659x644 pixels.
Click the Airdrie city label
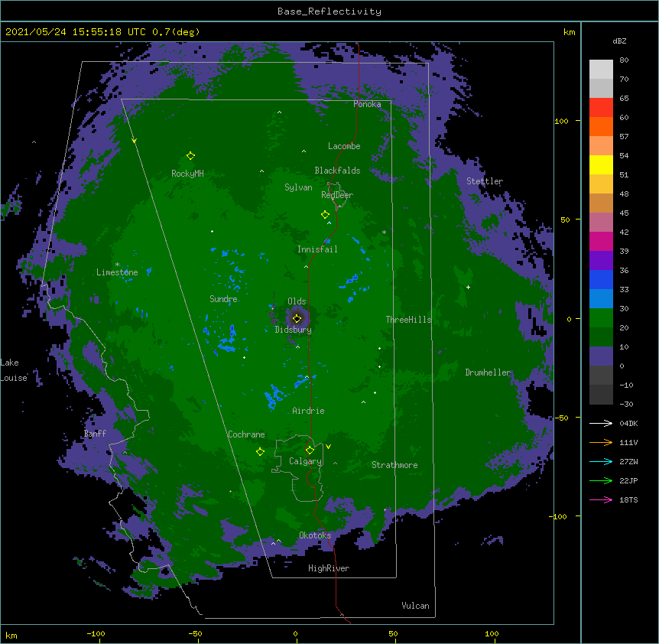[x=309, y=411]
